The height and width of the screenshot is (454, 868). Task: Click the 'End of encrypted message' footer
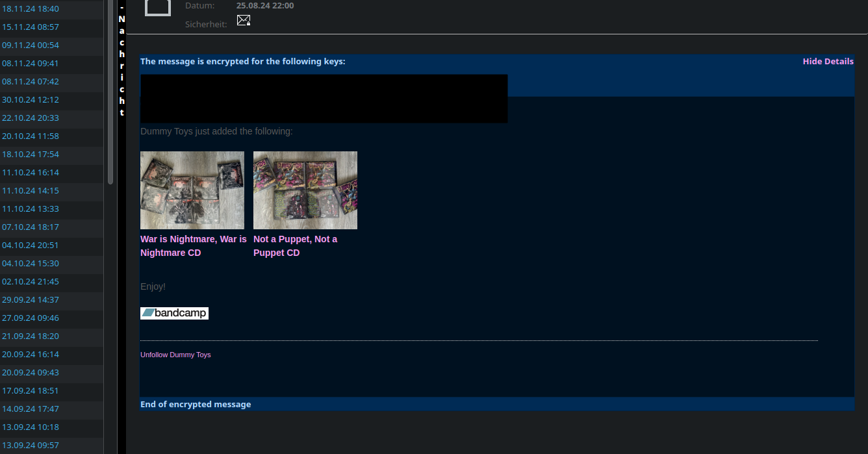(196, 404)
